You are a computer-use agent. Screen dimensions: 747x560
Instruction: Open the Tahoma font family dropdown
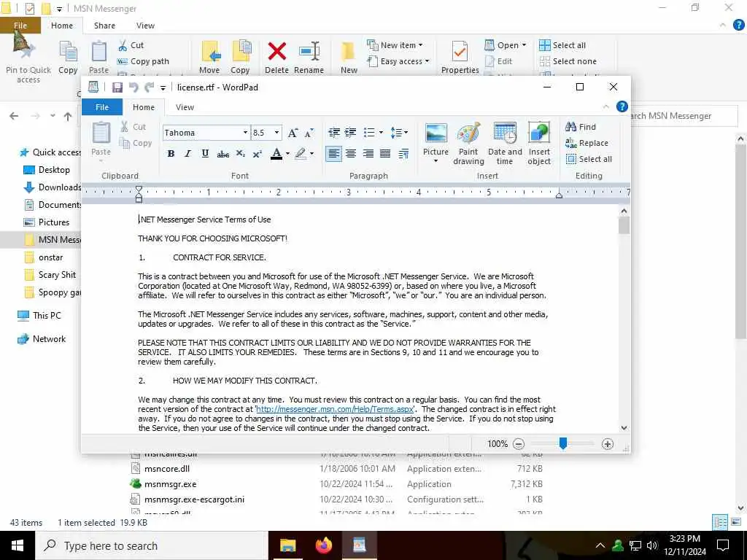tap(245, 133)
